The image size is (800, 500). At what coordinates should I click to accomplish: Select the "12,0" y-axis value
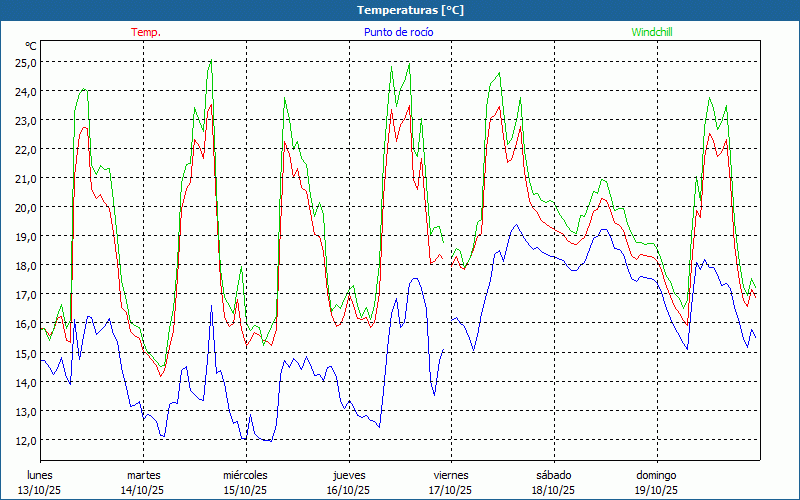[x=25, y=440]
